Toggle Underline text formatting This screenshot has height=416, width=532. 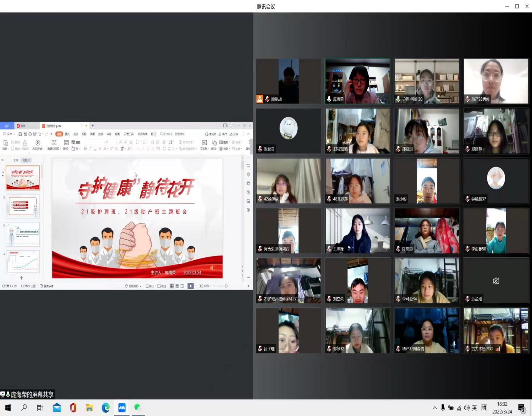click(95, 148)
